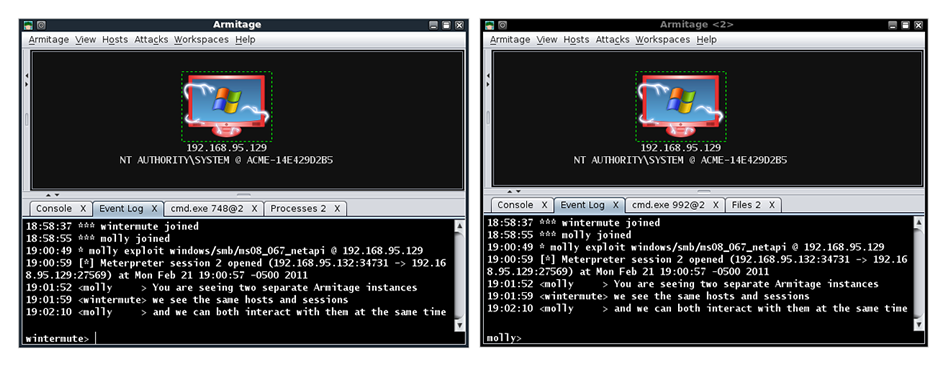Image resolution: width=946 pixels, height=365 pixels.
Task: Open Hosts menu in left Armitage window
Action: coord(115,39)
